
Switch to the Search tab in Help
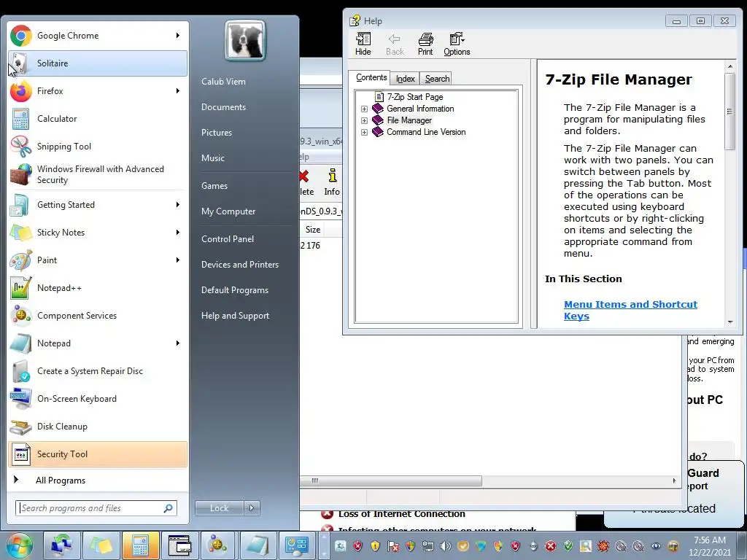click(437, 79)
